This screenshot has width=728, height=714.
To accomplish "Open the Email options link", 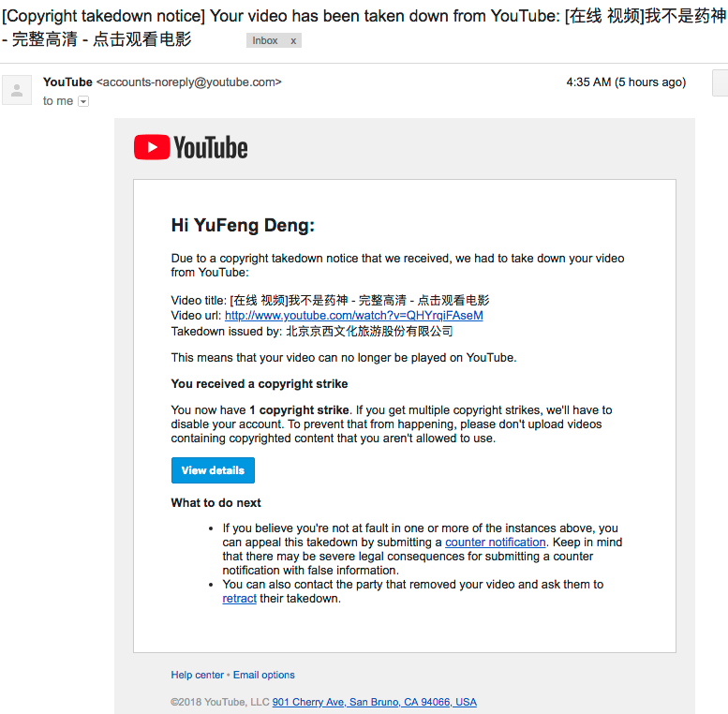I will (x=263, y=675).
